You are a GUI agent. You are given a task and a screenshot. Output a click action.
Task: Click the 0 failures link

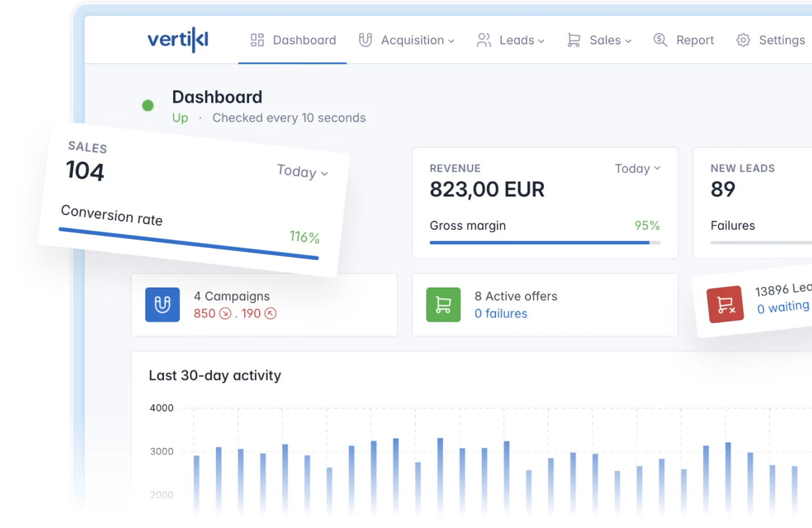click(x=501, y=314)
